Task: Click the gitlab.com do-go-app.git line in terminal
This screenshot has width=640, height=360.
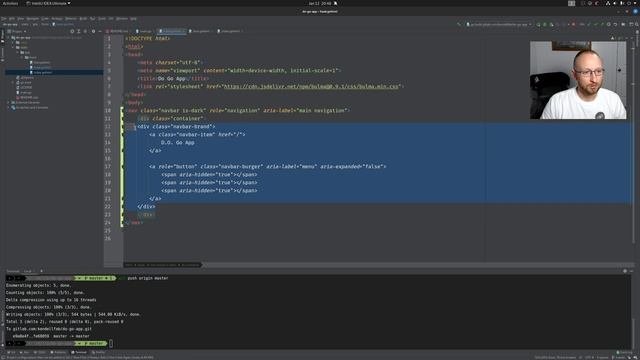Action: (x=49, y=329)
